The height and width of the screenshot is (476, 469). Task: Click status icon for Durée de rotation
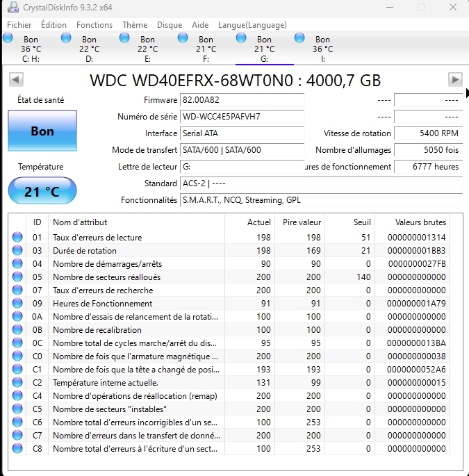tap(17, 250)
